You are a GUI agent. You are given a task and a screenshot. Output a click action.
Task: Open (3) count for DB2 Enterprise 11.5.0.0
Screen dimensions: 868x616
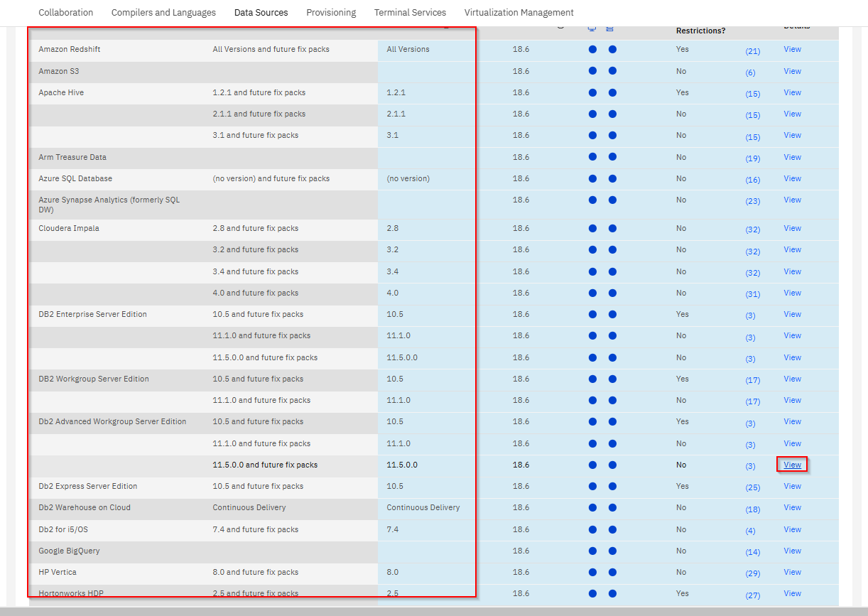click(x=751, y=359)
